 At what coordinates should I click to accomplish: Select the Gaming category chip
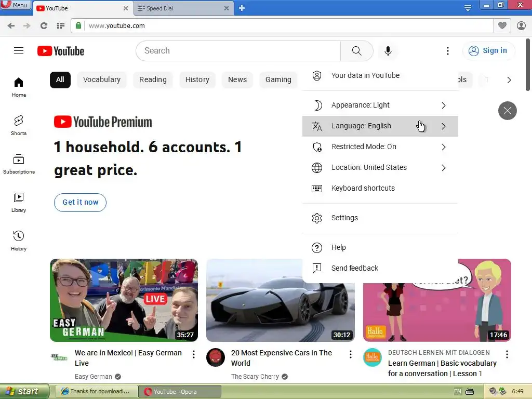[x=278, y=79]
